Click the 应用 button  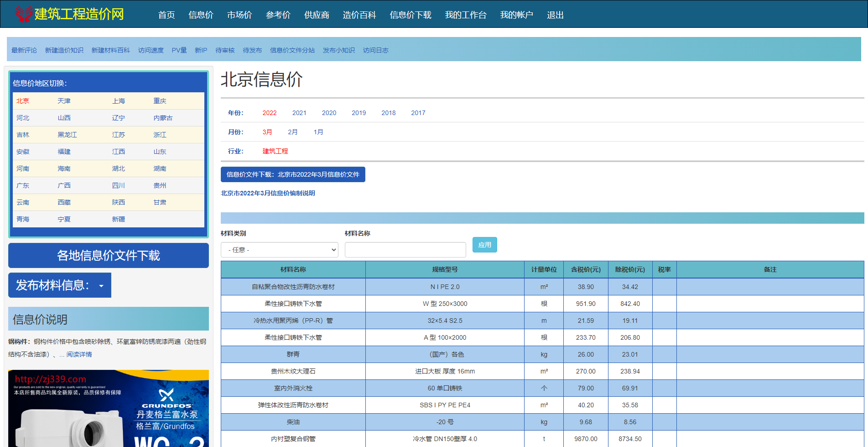(x=484, y=245)
